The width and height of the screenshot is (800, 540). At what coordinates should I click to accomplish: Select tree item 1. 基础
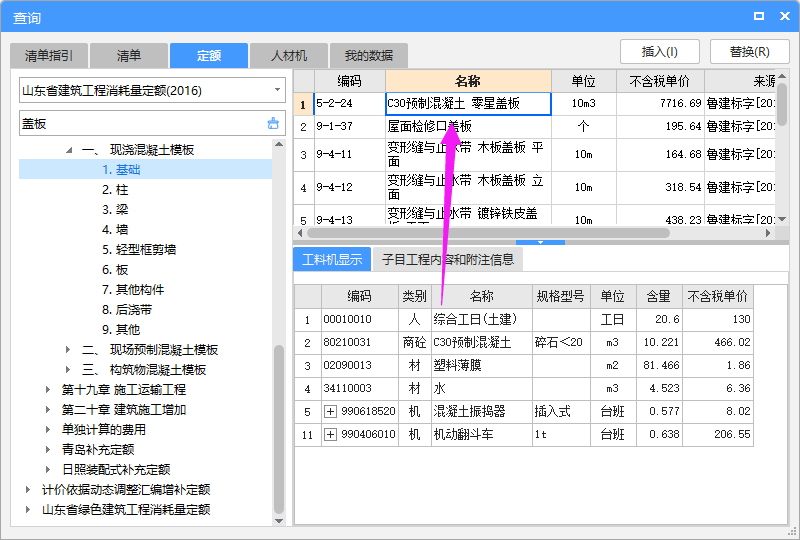coord(121,169)
